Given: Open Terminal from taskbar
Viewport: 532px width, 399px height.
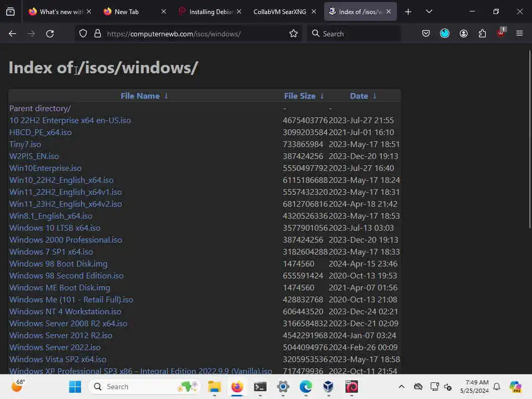Looking at the screenshot, I should [x=260, y=387].
